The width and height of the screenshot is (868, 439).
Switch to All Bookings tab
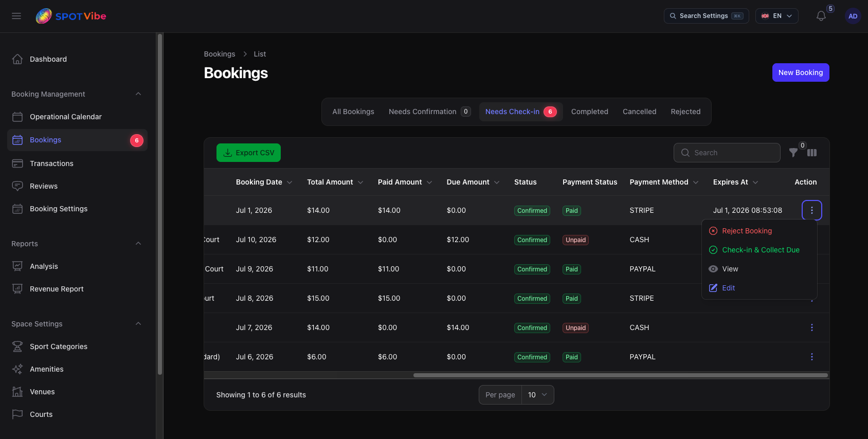tap(353, 112)
